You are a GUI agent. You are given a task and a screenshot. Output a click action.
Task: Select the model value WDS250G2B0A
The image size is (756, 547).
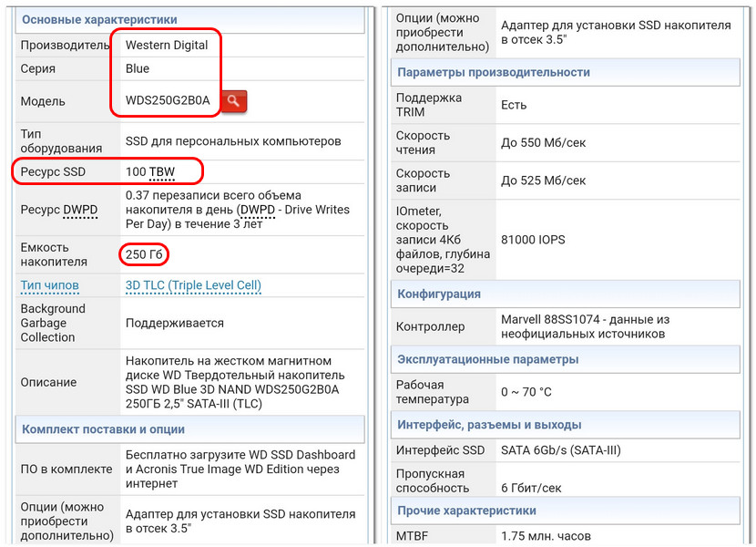(168, 100)
